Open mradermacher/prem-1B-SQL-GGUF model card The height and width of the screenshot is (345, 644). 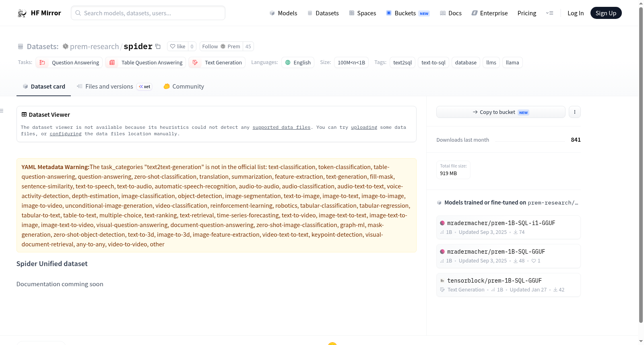508,256
